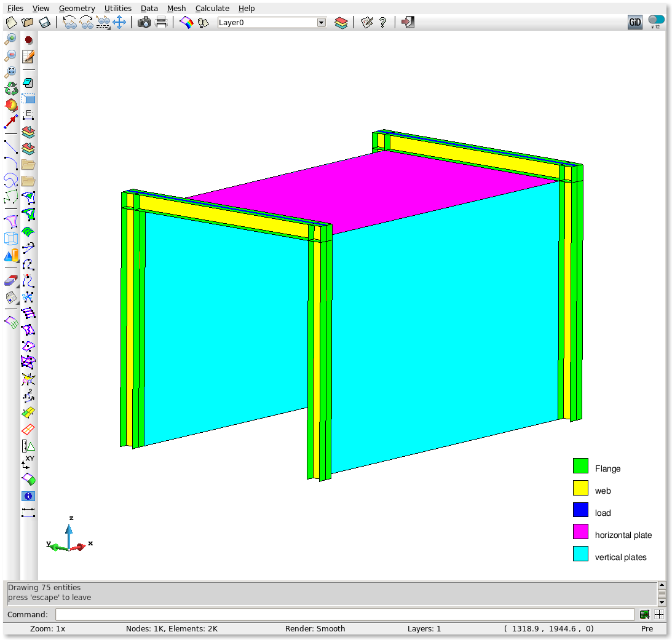Click the zoom in magnifier icon
The width and height of the screenshot is (672, 640).
(10, 39)
